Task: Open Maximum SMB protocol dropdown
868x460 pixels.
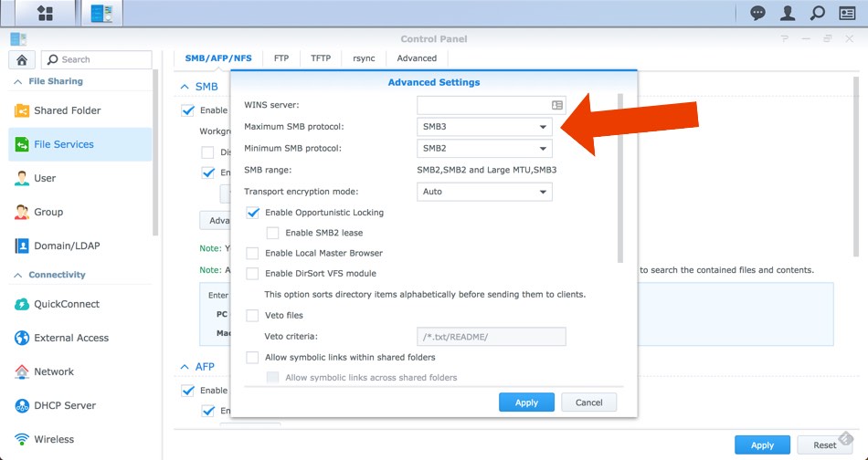Action: coord(484,127)
